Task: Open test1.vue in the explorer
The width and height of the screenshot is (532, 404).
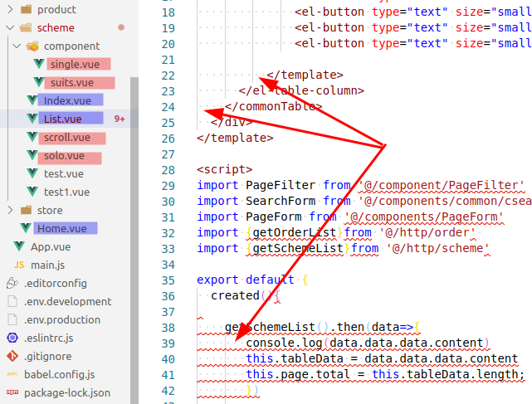Action: (x=66, y=192)
